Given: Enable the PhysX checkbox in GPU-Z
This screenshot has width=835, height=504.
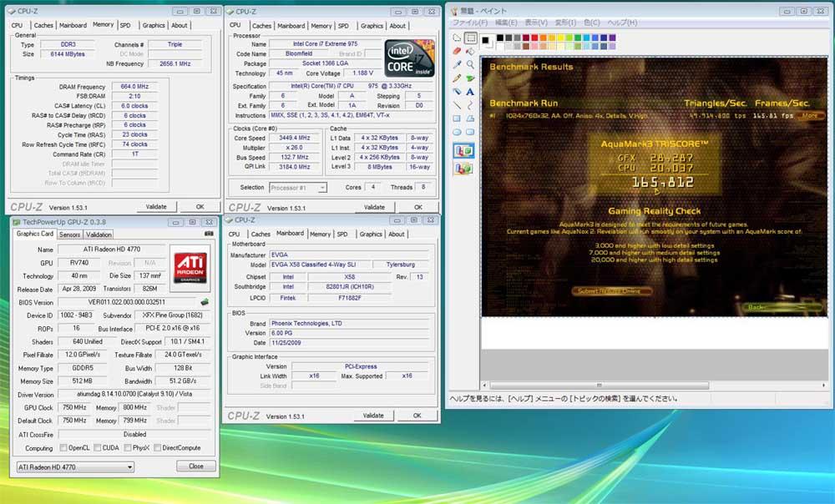Looking at the screenshot, I should coord(128,448).
